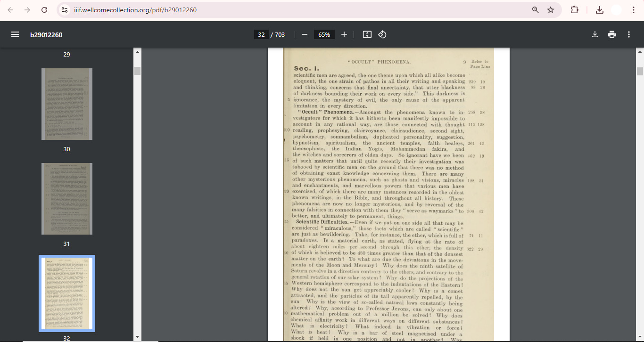Click the "Sec. I." heading on page
Viewport: 644px width, 342px height.
tap(306, 69)
